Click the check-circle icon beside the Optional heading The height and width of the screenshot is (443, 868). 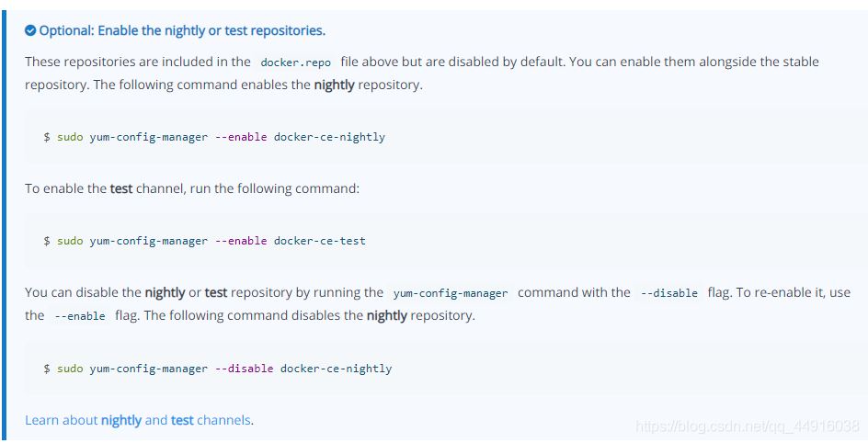point(30,31)
